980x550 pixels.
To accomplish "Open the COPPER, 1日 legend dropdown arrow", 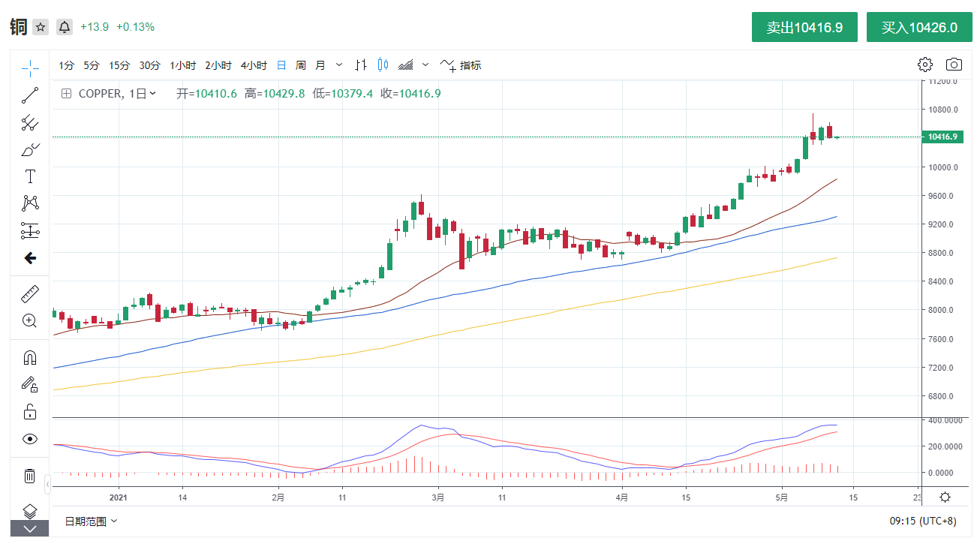I will click(x=153, y=94).
